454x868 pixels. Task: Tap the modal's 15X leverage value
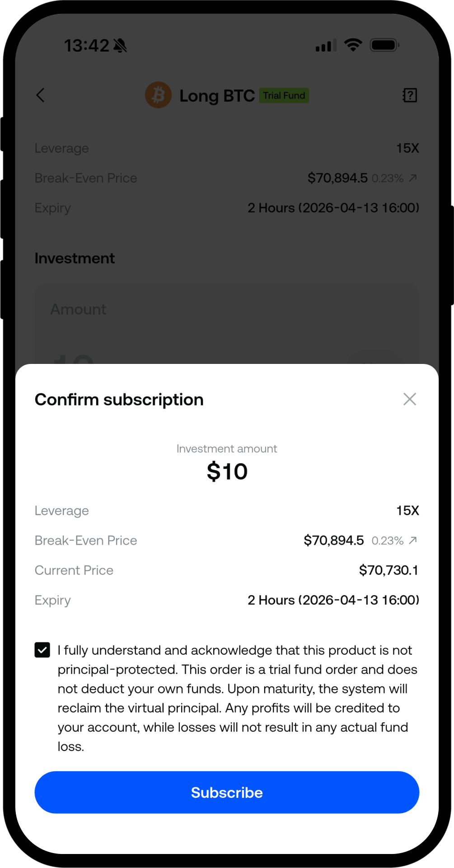pyautogui.click(x=407, y=511)
